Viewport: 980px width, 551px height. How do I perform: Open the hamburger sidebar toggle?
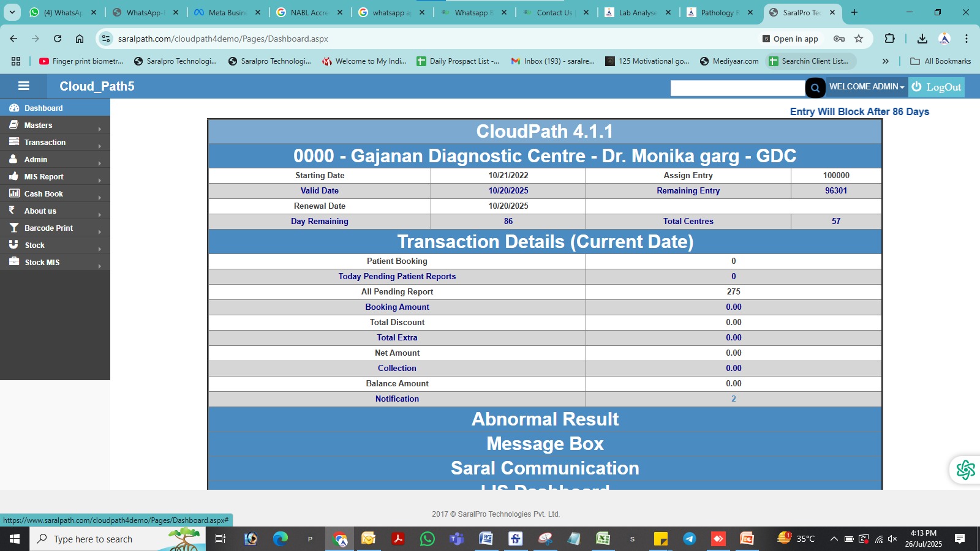tap(24, 86)
